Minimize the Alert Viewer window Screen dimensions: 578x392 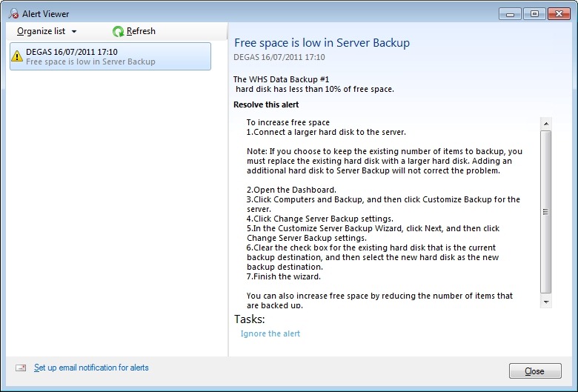[510, 13]
